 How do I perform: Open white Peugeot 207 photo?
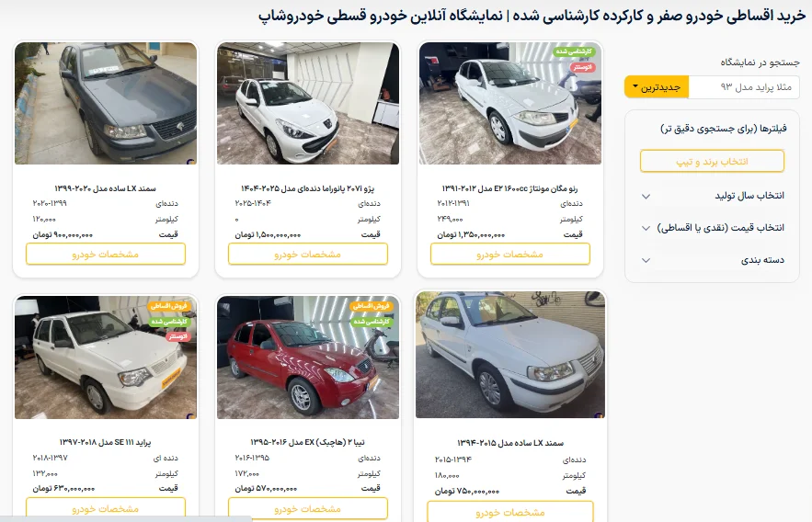pyautogui.click(x=308, y=104)
